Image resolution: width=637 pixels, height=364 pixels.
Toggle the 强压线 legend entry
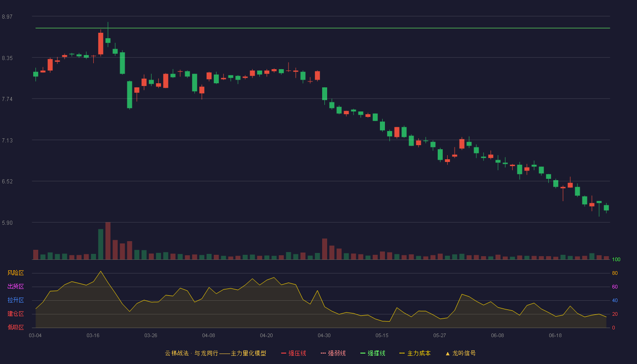(293, 353)
